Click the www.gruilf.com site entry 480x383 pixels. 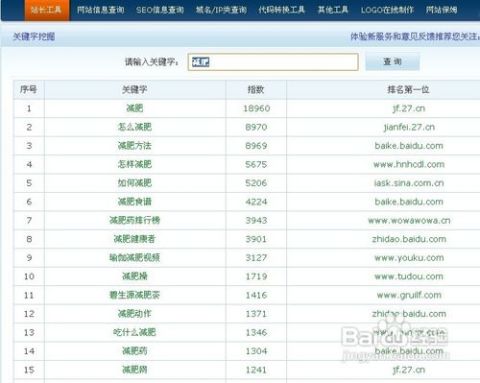409,295
